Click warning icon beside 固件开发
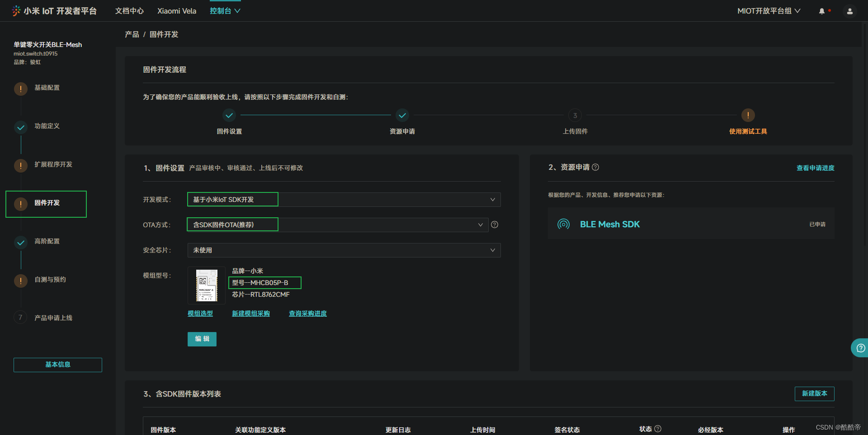This screenshot has height=435, width=868. click(x=21, y=204)
